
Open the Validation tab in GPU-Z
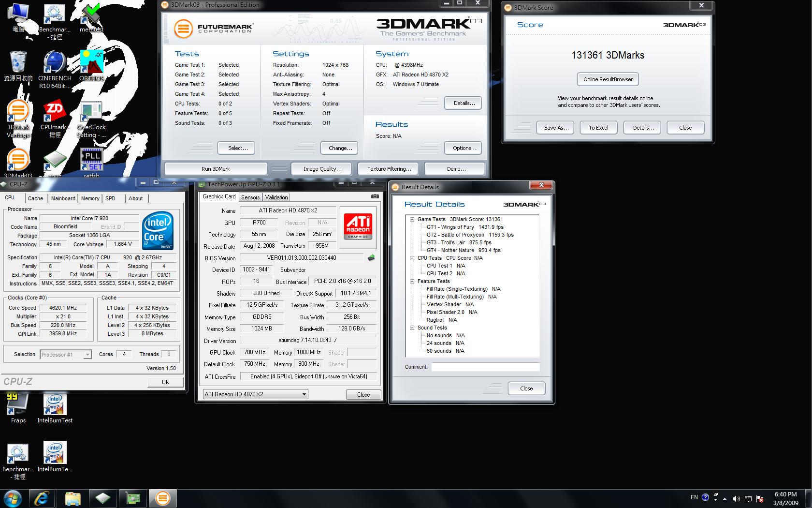click(276, 197)
